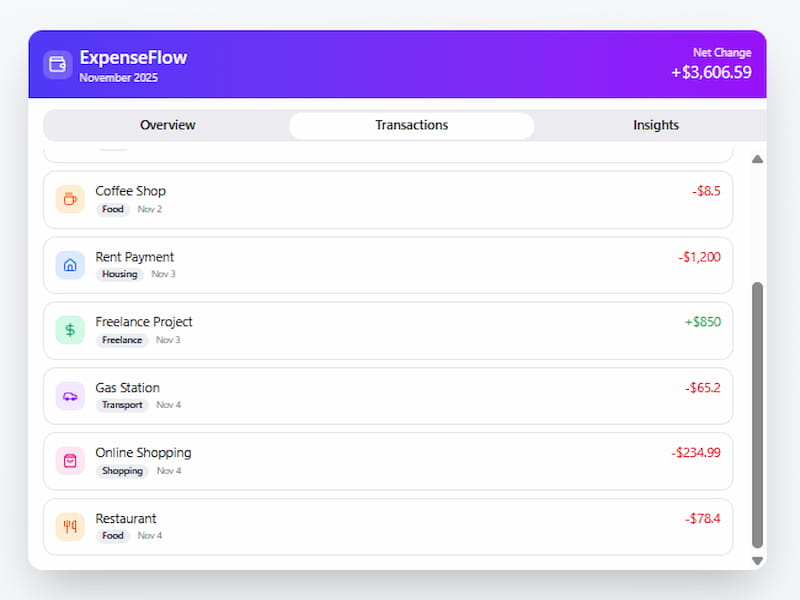Open the Insights tab
800x600 pixels.
655,125
